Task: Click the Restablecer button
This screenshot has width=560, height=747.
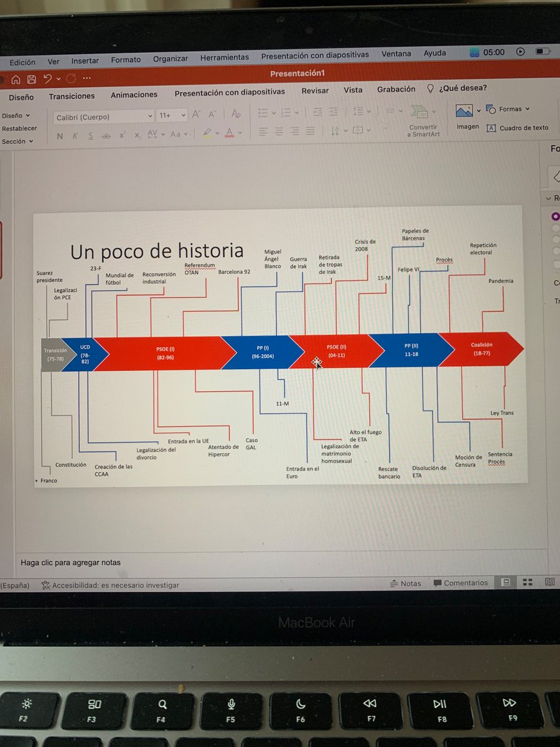Action: click(x=19, y=128)
